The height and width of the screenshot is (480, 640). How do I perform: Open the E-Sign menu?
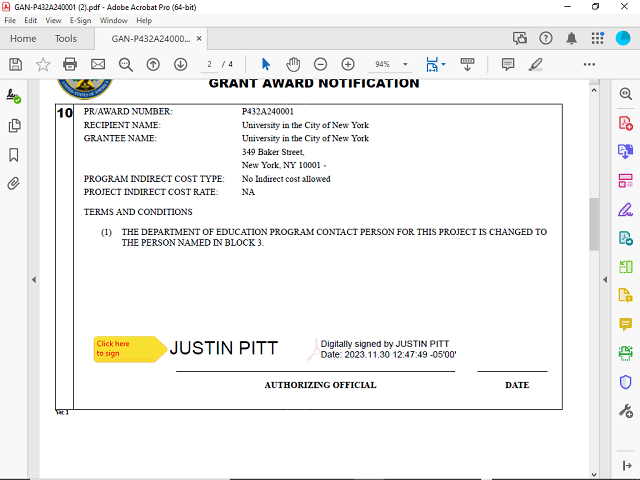[x=80, y=20]
